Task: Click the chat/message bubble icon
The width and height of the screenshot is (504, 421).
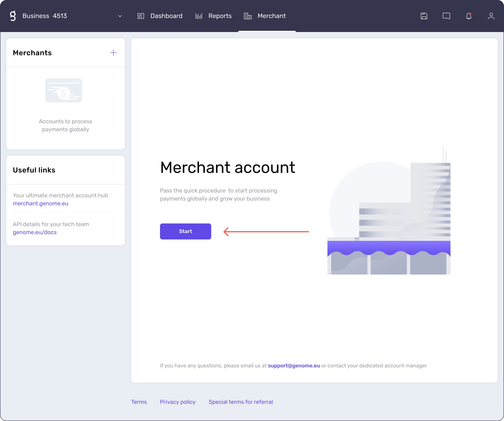Action: coord(447,16)
